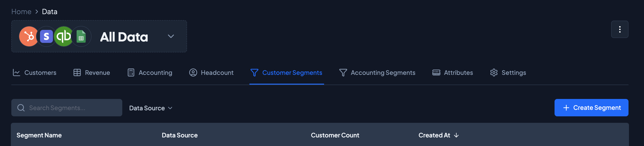Image resolution: width=644 pixels, height=146 pixels.
Task: Click the QuickBooks data source icon
Action: [64, 37]
